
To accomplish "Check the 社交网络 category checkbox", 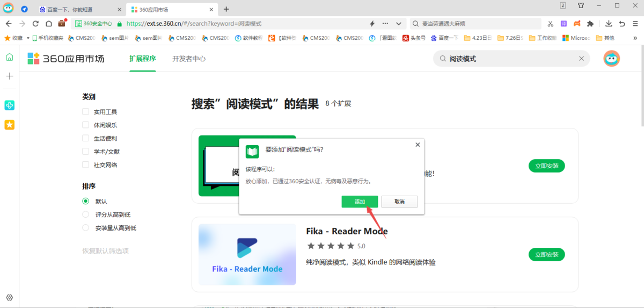I will pos(85,164).
